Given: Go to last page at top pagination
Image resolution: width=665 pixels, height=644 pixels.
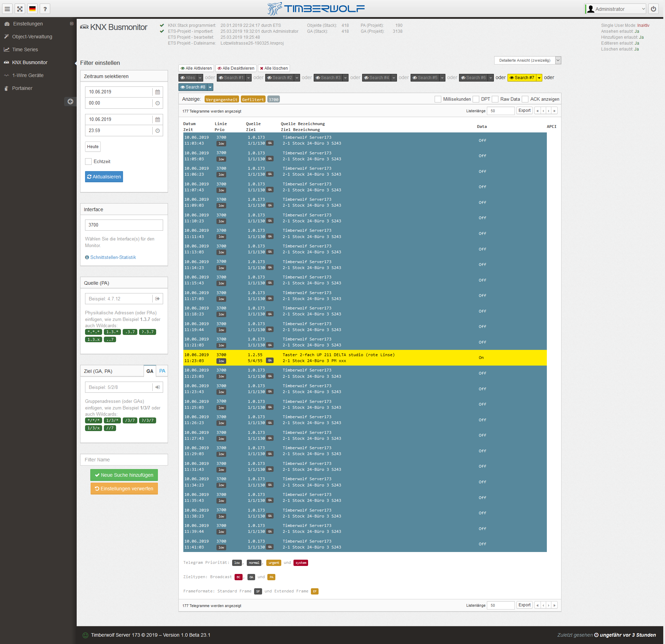Looking at the screenshot, I should tap(554, 111).
